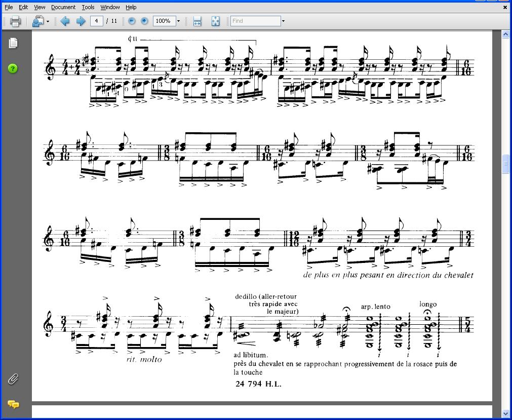The image size is (512, 420).
Task: Zoom out with the minus button
Action: tap(132, 21)
